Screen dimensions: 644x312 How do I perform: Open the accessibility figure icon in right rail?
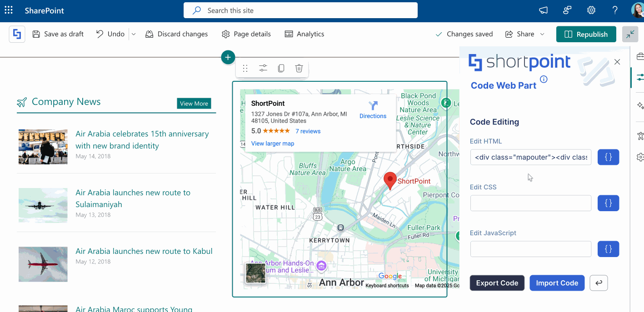(640, 135)
